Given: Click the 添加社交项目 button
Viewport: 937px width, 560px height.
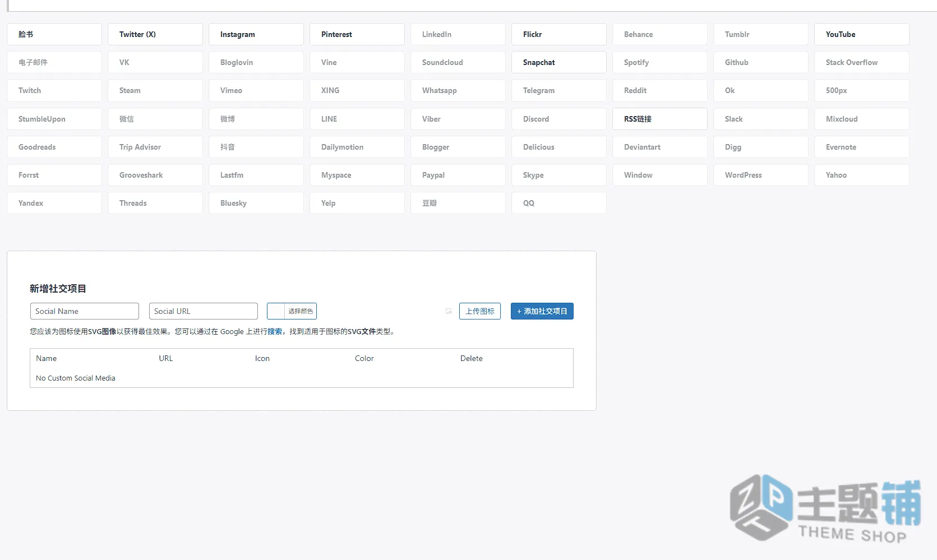Looking at the screenshot, I should pyautogui.click(x=542, y=311).
